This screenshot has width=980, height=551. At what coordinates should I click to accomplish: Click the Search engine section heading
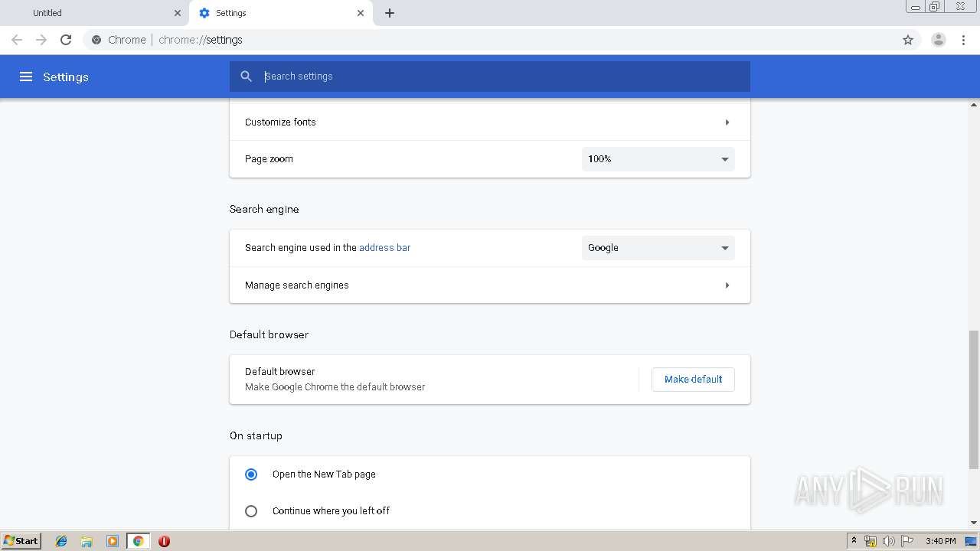coord(264,209)
